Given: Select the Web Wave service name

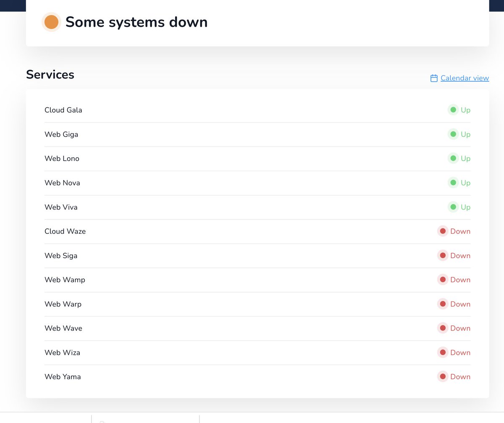Looking at the screenshot, I should (x=63, y=328).
